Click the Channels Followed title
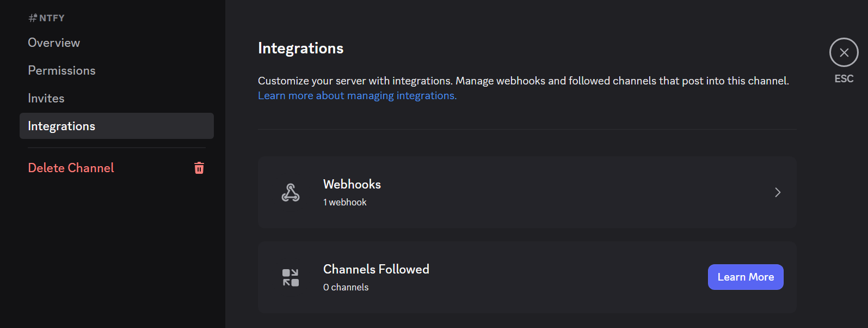Image resolution: width=868 pixels, height=328 pixels. point(376,269)
